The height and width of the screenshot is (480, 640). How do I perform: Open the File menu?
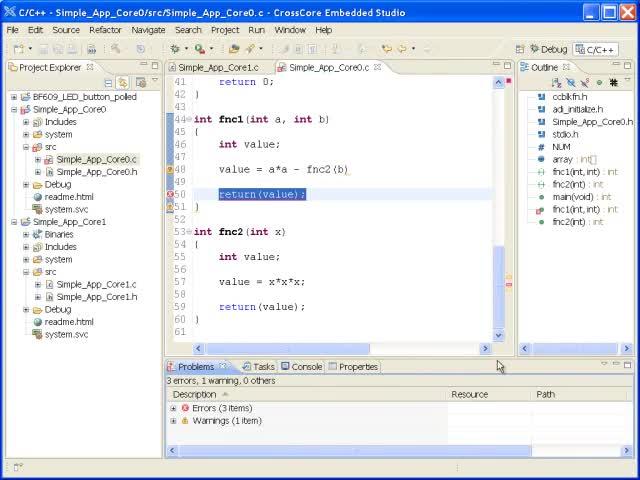(13, 30)
